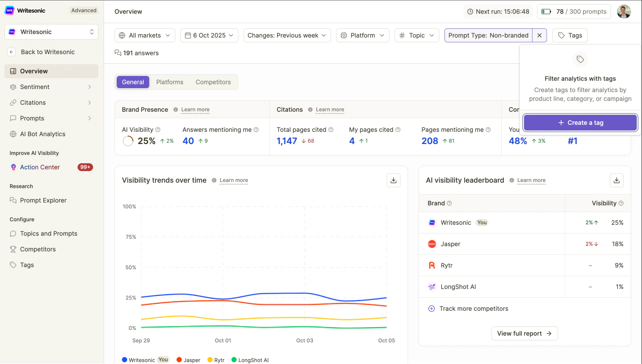Open Prompt Explorer under Research
The width and height of the screenshot is (642, 364).
coord(43,200)
